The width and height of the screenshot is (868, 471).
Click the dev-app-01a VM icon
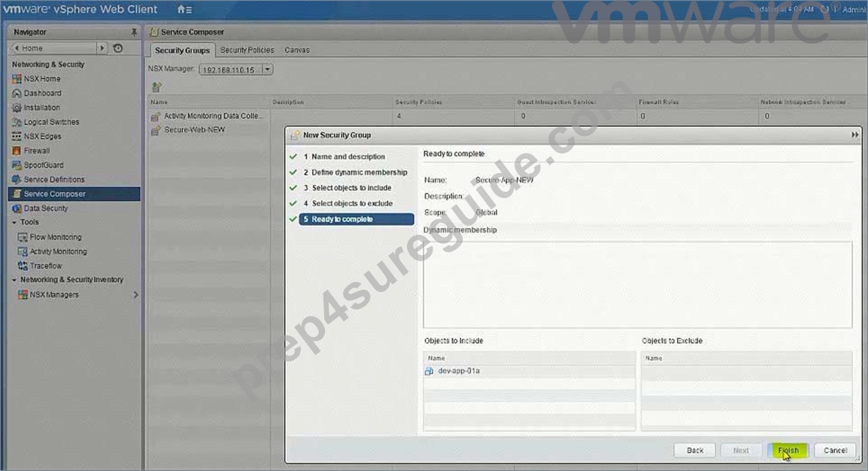click(429, 371)
